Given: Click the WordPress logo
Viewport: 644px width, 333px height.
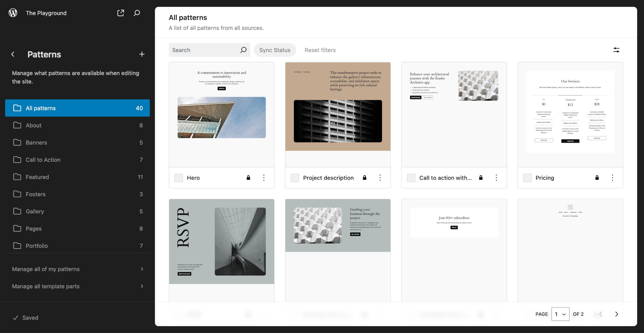Looking at the screenshot, I should 13,13.
